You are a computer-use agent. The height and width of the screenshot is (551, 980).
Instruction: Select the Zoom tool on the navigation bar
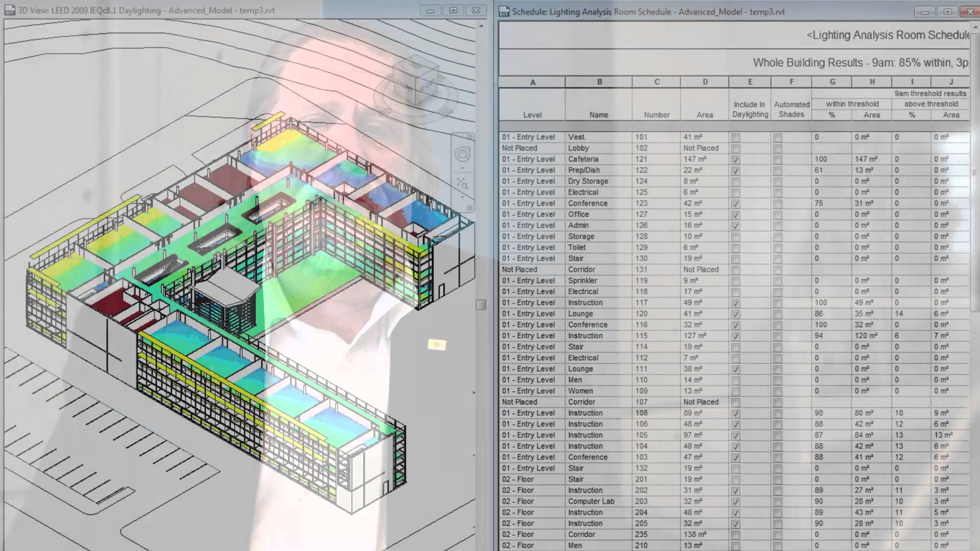pyautogui.click(x=462, y=184)
